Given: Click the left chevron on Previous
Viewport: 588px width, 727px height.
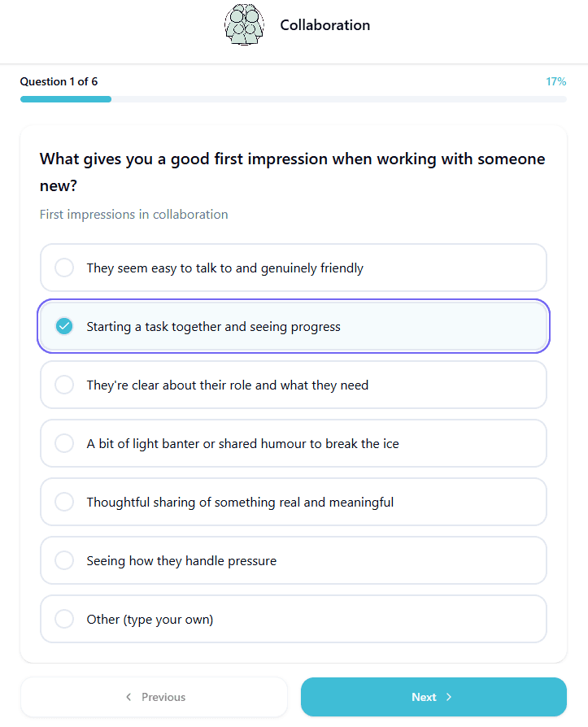Looking at the screenshot, I should [128, 697].
